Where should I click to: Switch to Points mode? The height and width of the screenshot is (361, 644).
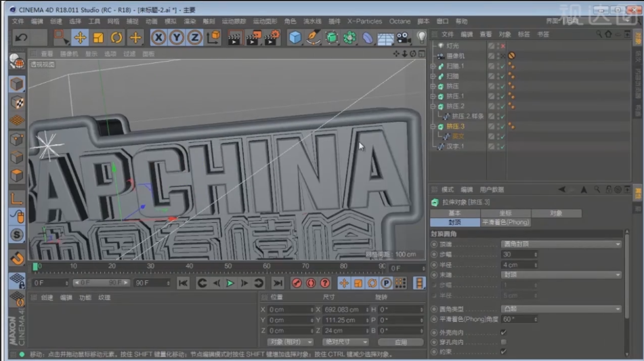tap(17, 140)
